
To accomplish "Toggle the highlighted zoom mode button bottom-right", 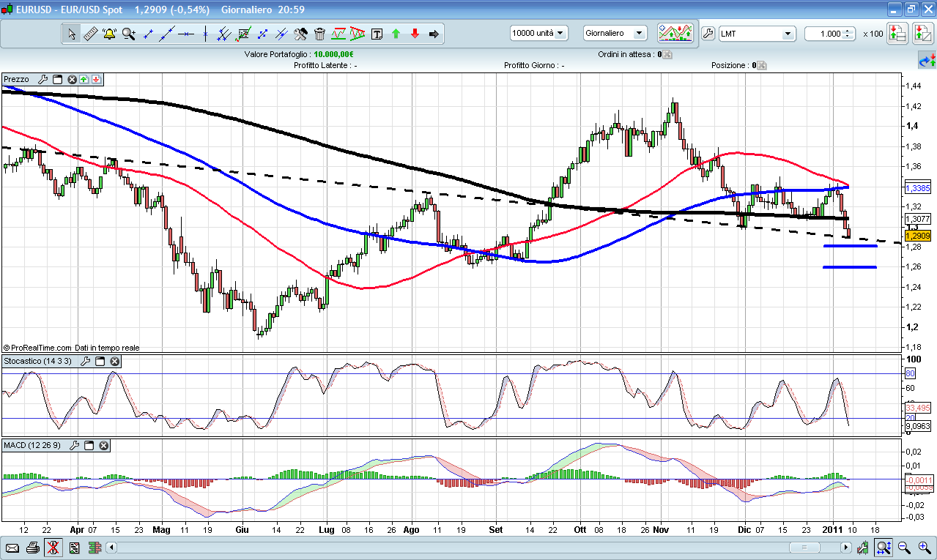I will tap(884, 548).
